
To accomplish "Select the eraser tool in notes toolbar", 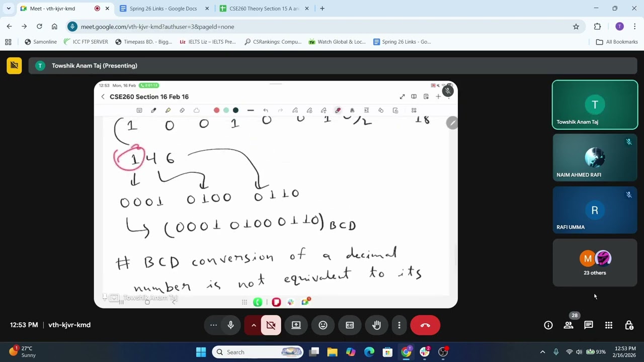I will coord(182,111).
